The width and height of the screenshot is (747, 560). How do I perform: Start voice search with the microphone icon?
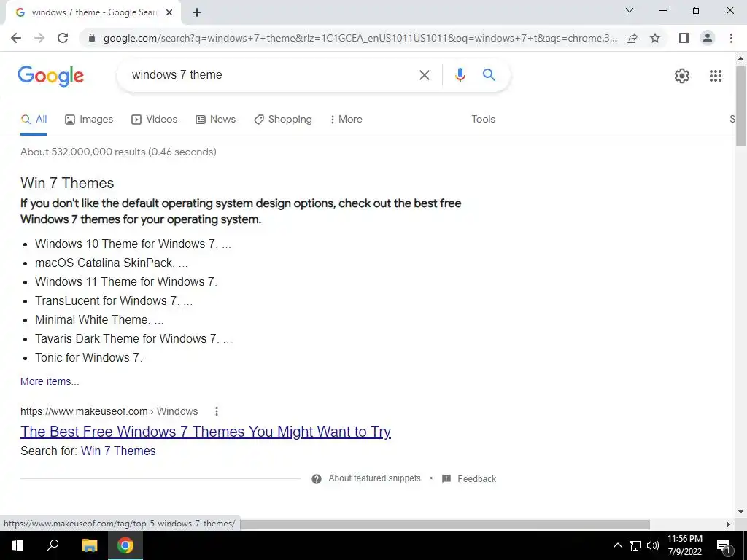pyautogui.click(x=460, y=75)
